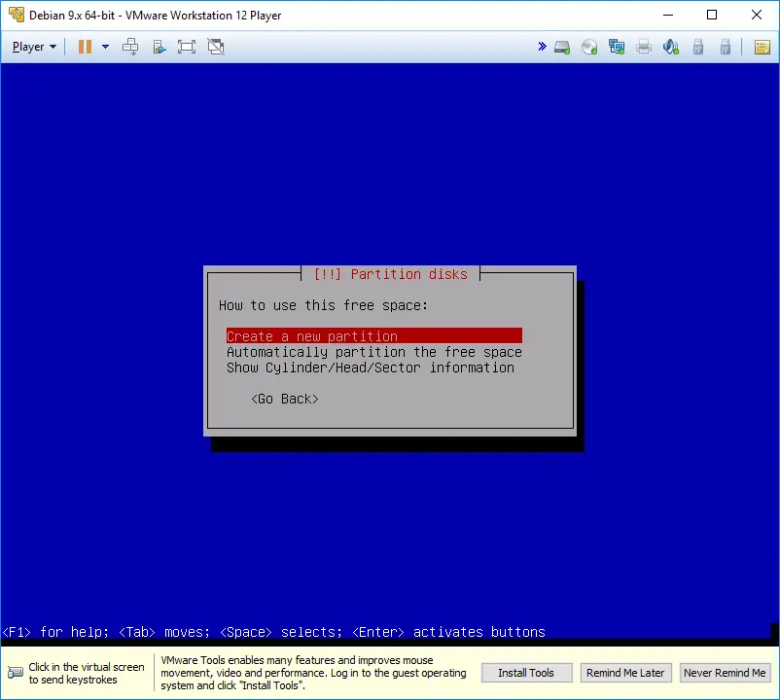Click Remind Me Later button

pos(625,673)
